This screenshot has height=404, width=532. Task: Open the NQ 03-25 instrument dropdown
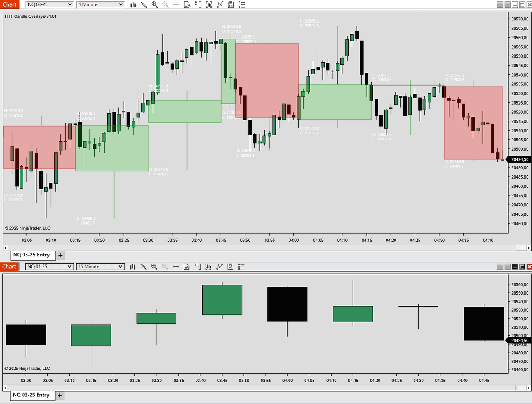tap(49, 4)
